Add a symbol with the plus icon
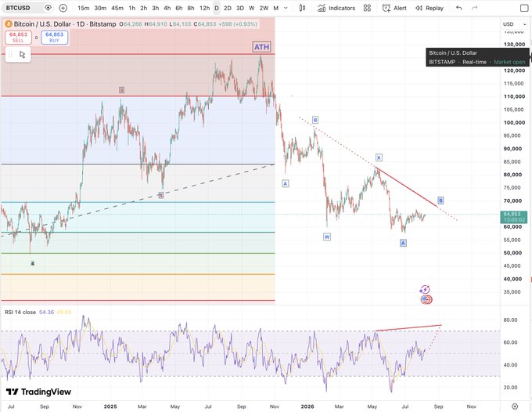Image resolution: width=532 pixels, height=412 pixels. coord(63,8)
